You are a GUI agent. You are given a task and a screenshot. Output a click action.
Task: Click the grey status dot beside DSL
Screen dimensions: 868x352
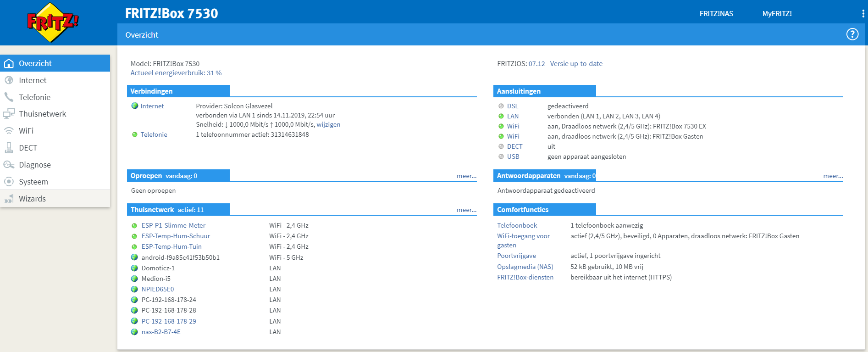[501, 106]
